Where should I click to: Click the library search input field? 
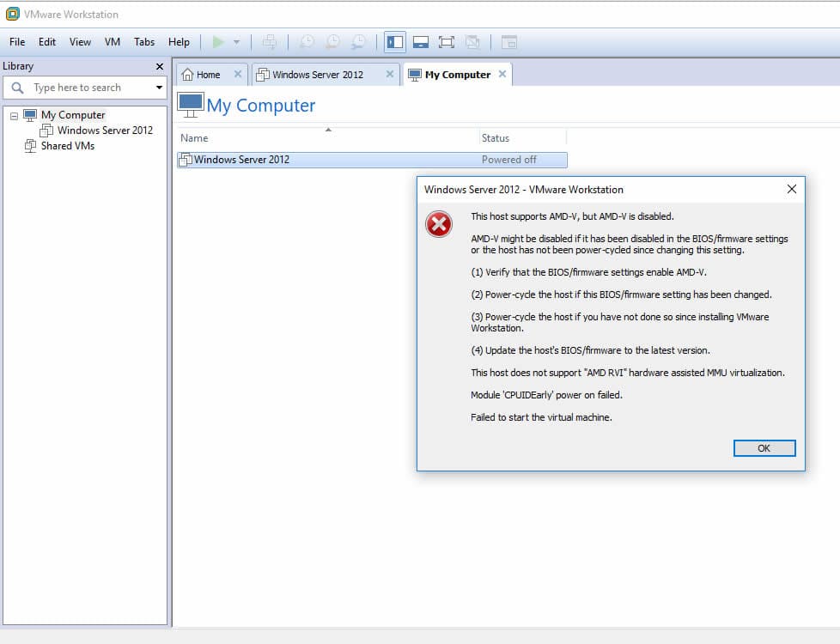click(x=86, y=88)
